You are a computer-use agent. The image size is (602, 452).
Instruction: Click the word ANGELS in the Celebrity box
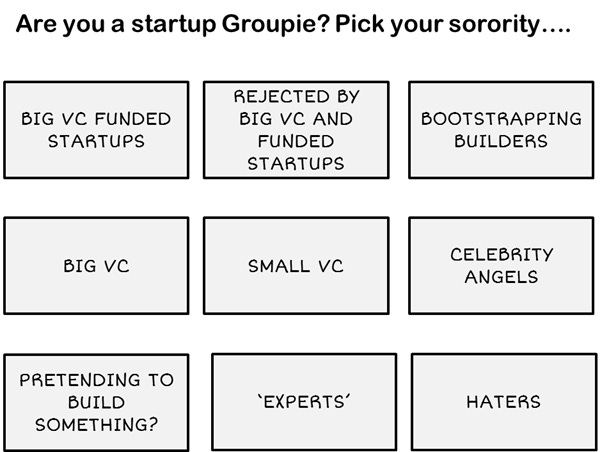coord(501,277)
